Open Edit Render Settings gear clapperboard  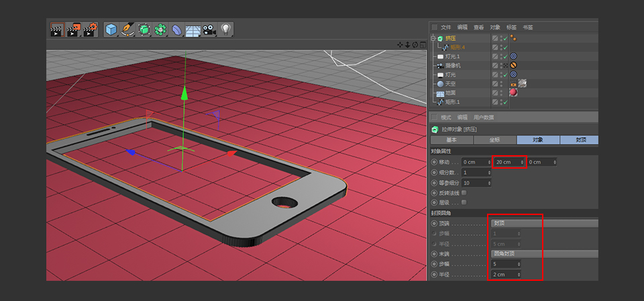(91, 30)
